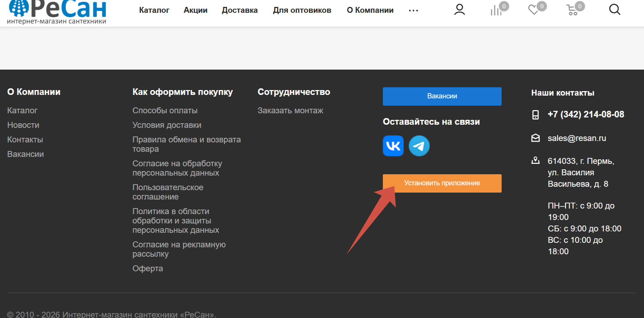
Task: Open the favorites heart icon
Action: pos(534,10)
